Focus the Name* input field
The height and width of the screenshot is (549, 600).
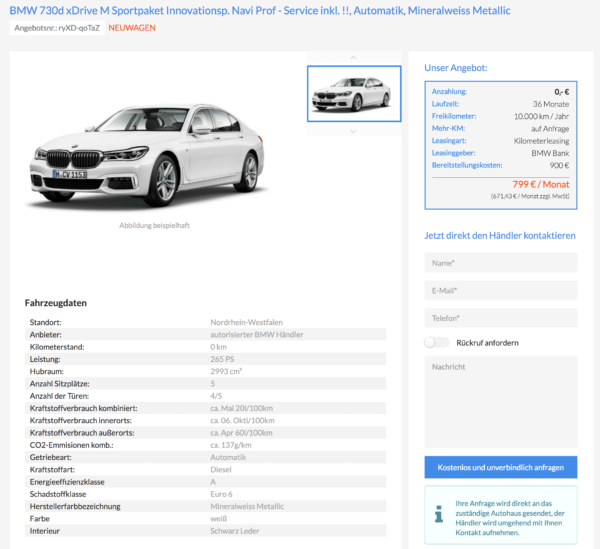501,263
